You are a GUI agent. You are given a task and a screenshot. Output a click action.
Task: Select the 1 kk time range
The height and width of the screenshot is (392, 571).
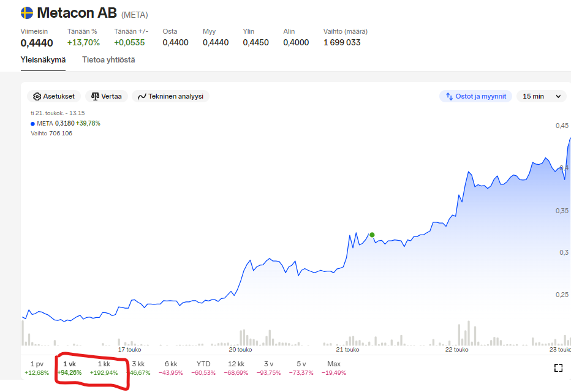104,368
